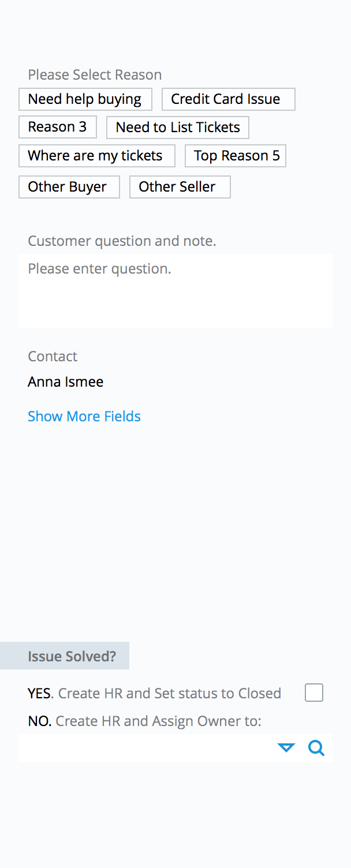Pick the Reason 3 option
The height and width of the screenshot is (868, 351).
(58, 127)
